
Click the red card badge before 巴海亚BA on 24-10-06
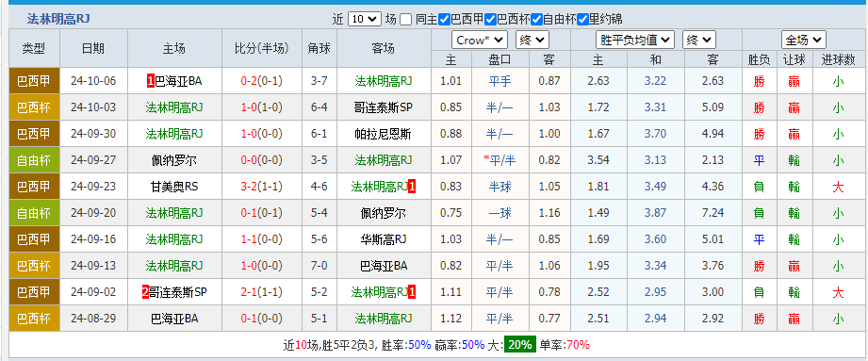pyautogui.click(x=151, y=81)
